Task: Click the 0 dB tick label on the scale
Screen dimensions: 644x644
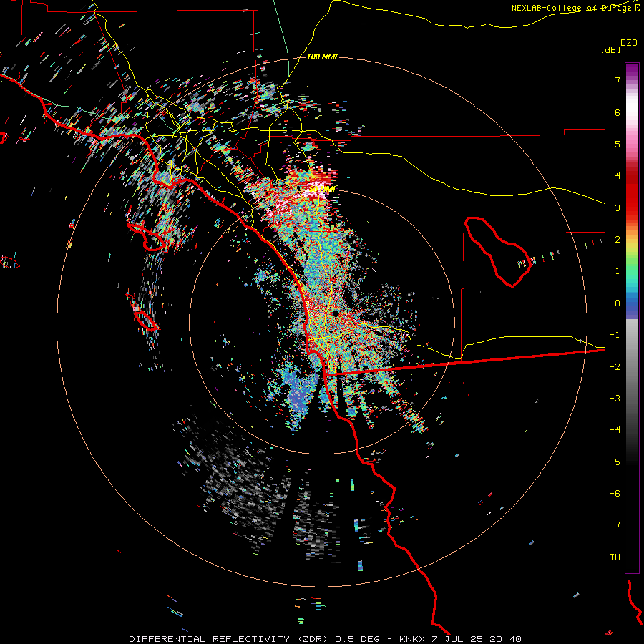Action: (x=618, y=303)
